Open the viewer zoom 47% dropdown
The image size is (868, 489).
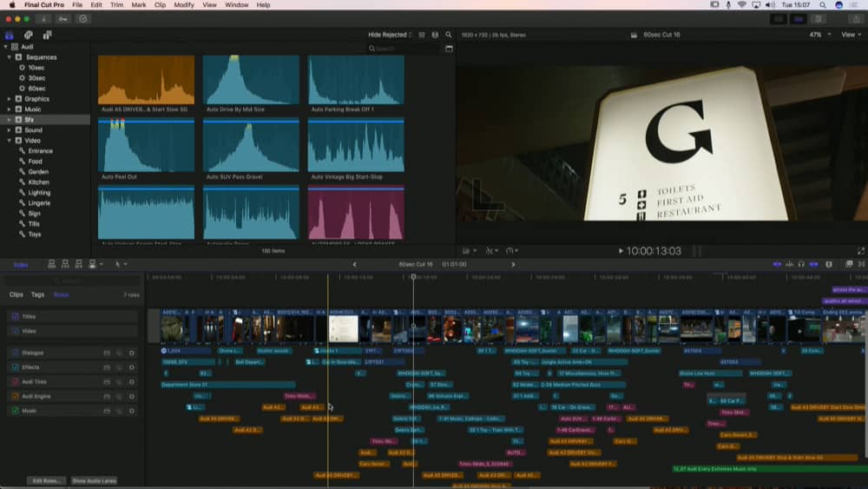[x=820, y=35]
